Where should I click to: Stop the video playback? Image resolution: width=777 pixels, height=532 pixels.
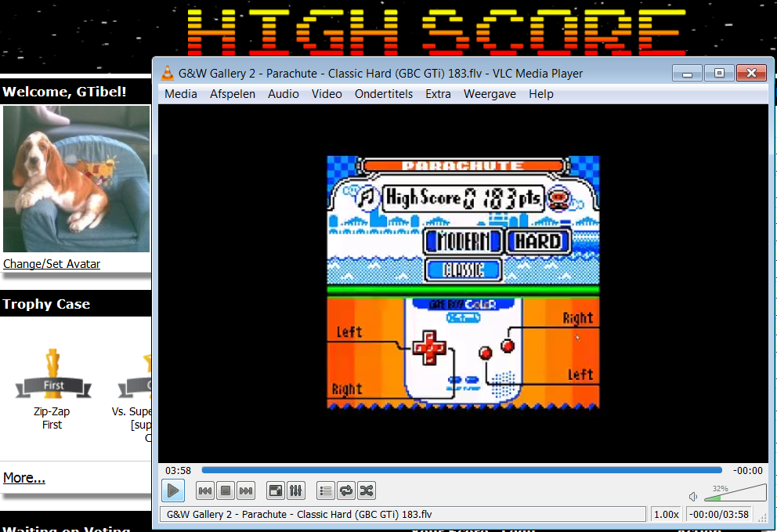point(226,491)
